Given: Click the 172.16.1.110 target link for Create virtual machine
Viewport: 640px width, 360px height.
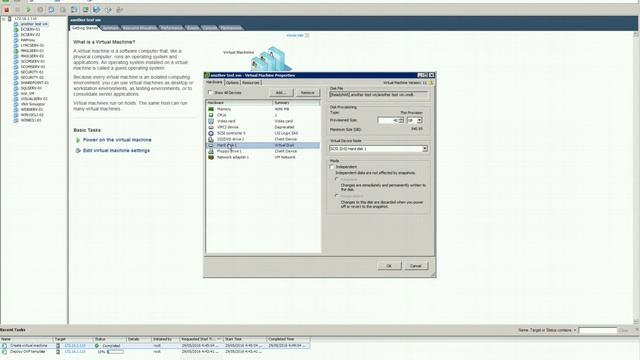Looking at the screenshot, I should coord(75,346).
